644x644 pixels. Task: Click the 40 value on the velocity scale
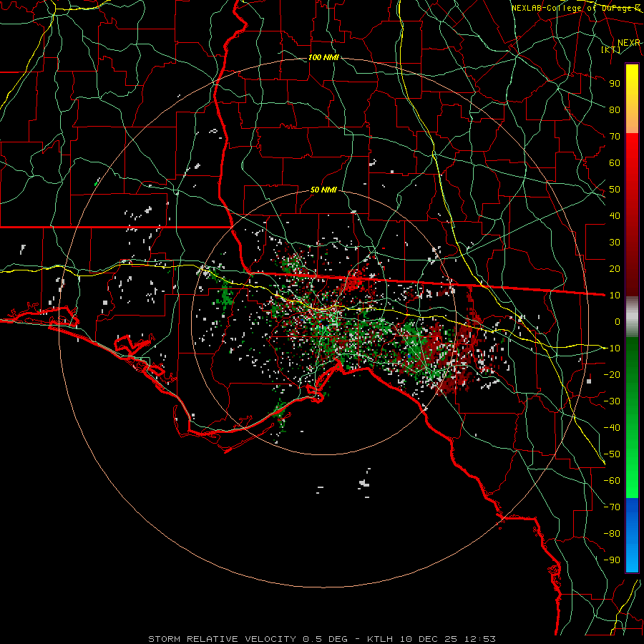click(615, 215)
